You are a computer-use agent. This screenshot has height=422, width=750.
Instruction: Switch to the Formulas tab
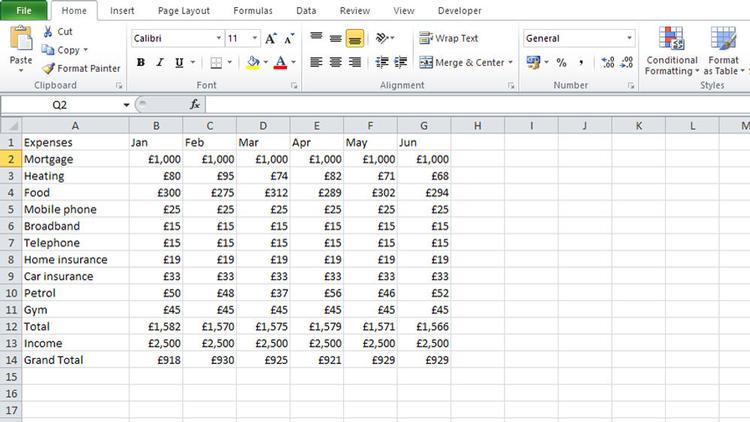point(252,11)
